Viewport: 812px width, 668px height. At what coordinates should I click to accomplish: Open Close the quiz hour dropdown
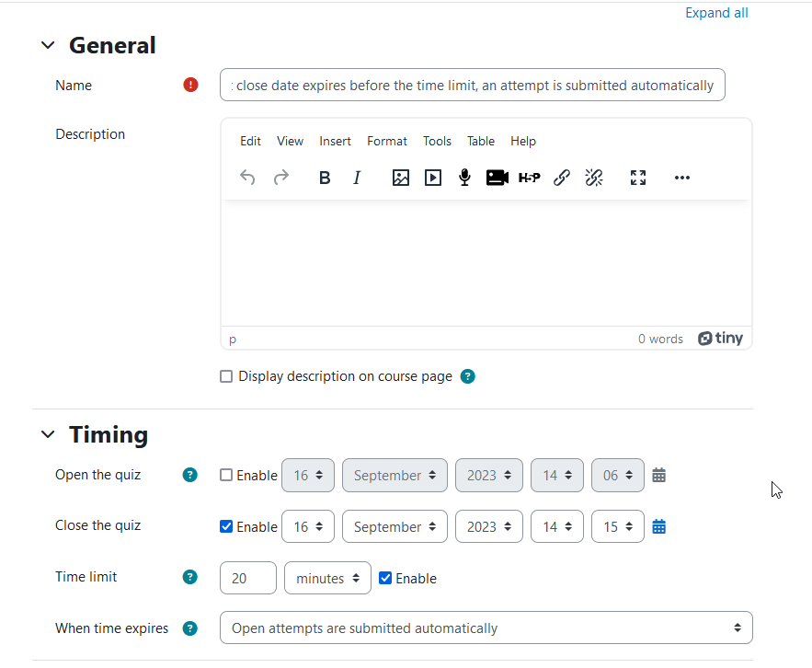tap(557, 526)
